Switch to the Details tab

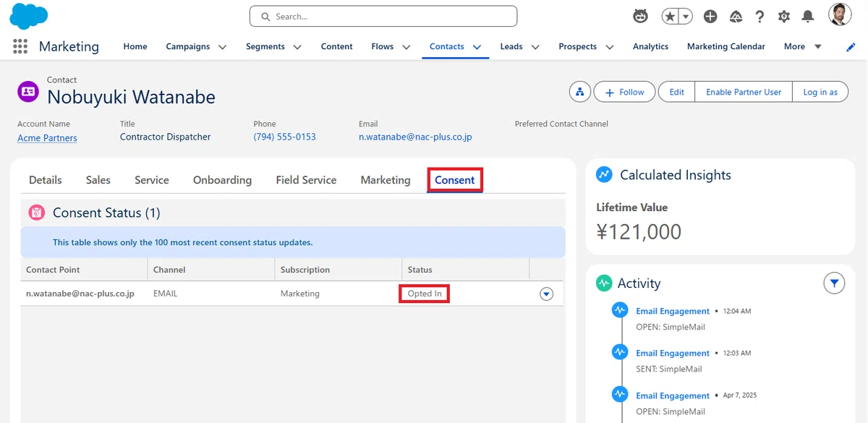pos(46,180)
